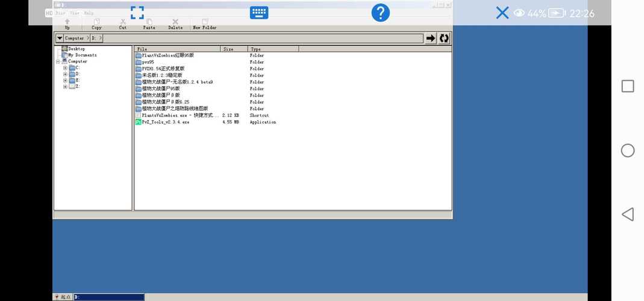This screenshot has height=301, width=644.
Task: Click the D: window entry on taskbar
Action: tap(109, 297)
